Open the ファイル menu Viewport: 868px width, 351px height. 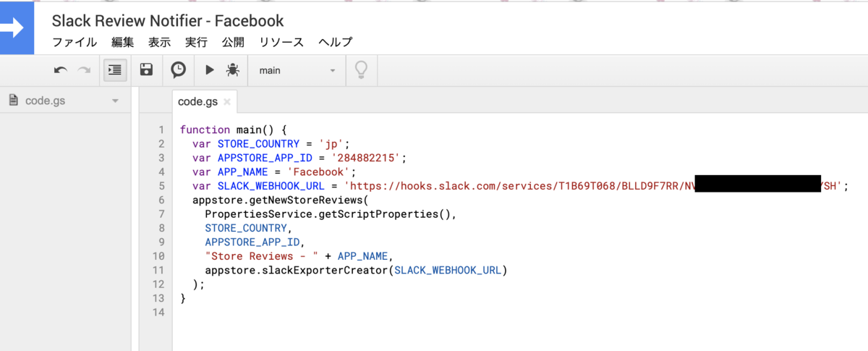point(75,42)
